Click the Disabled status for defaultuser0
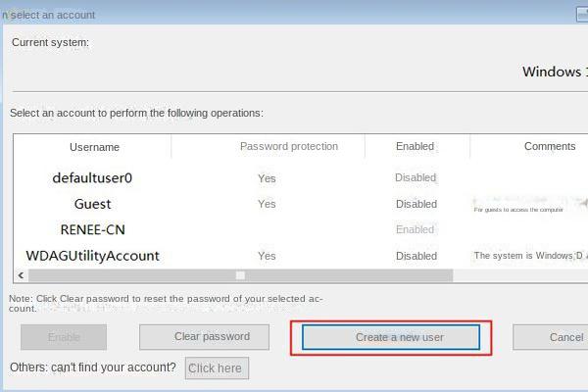This screenshot has height=392, width=588. (416, 177)
